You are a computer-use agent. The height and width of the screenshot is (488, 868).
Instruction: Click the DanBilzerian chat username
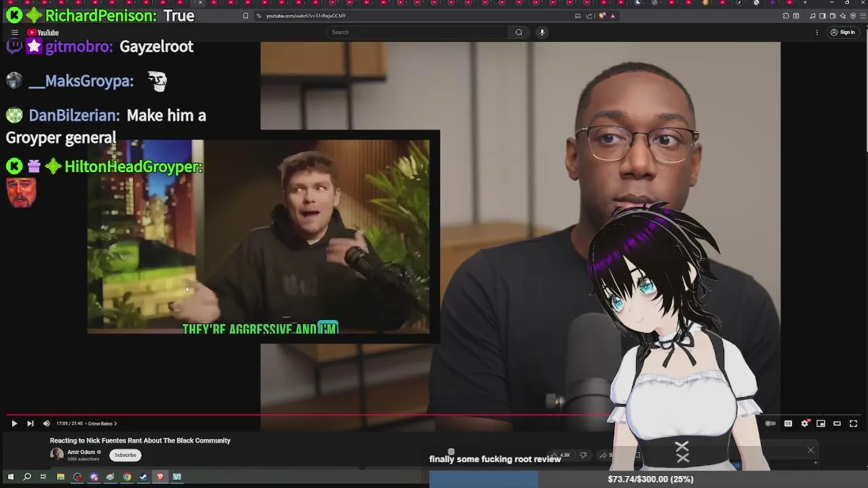[74, 115]
